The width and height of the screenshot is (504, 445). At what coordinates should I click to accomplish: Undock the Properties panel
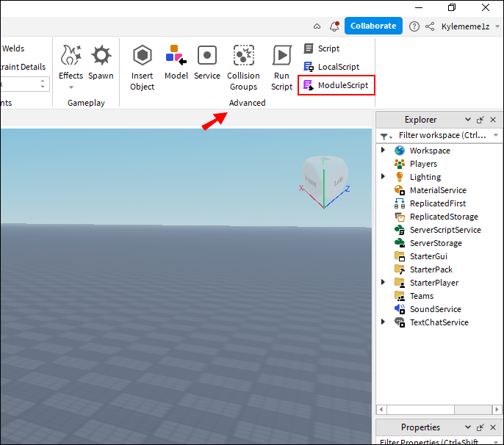pyautogui.click(x=480, y=427)
